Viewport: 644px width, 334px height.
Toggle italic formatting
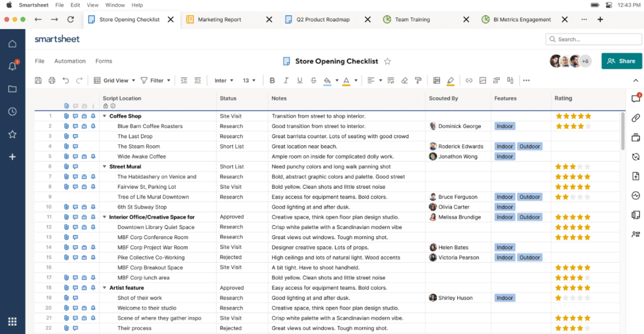286,81
